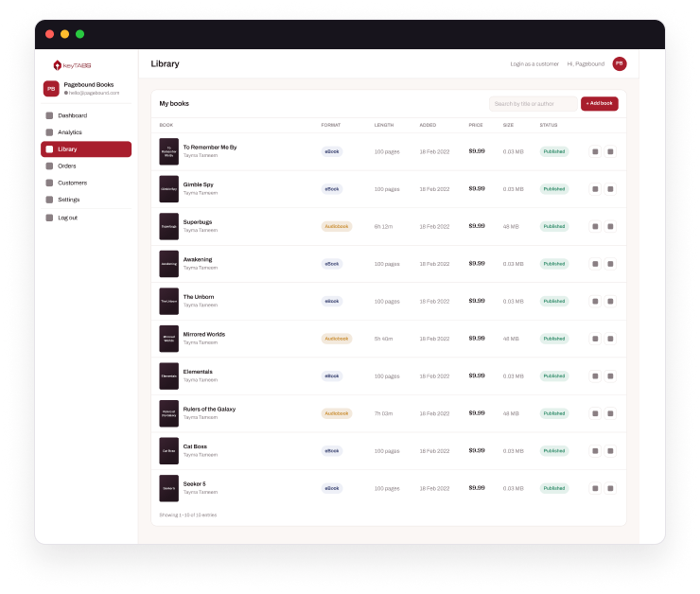Open The Unborn book title
Image resolution: width=700 pixels, height=594 pixels.
coord(199,297)
